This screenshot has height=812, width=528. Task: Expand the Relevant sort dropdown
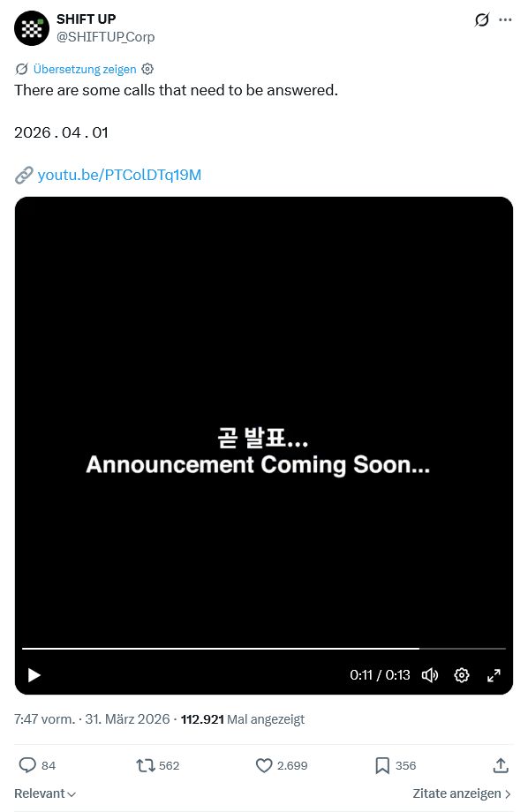tap(45, 793)
